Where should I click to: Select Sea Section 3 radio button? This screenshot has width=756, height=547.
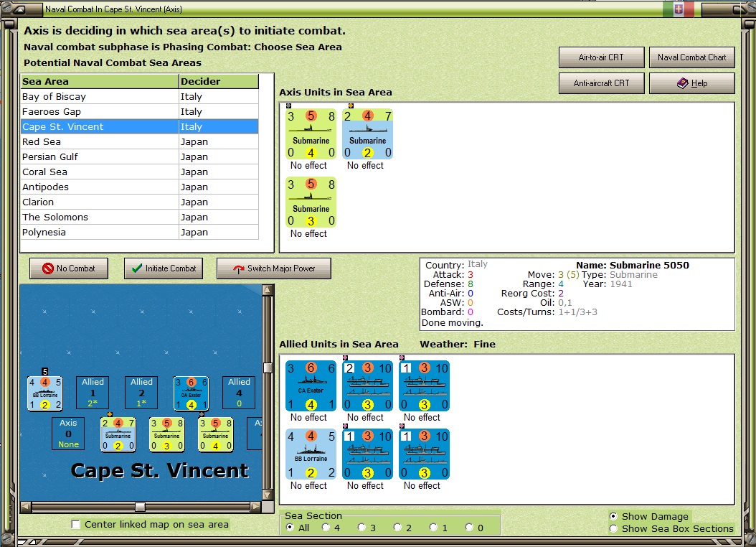click(362, 528)
